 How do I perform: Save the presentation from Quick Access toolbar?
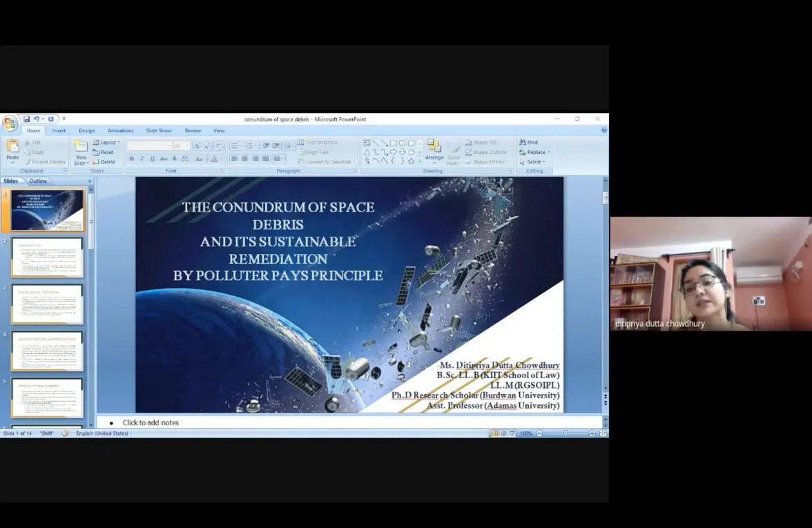[27, 119]
